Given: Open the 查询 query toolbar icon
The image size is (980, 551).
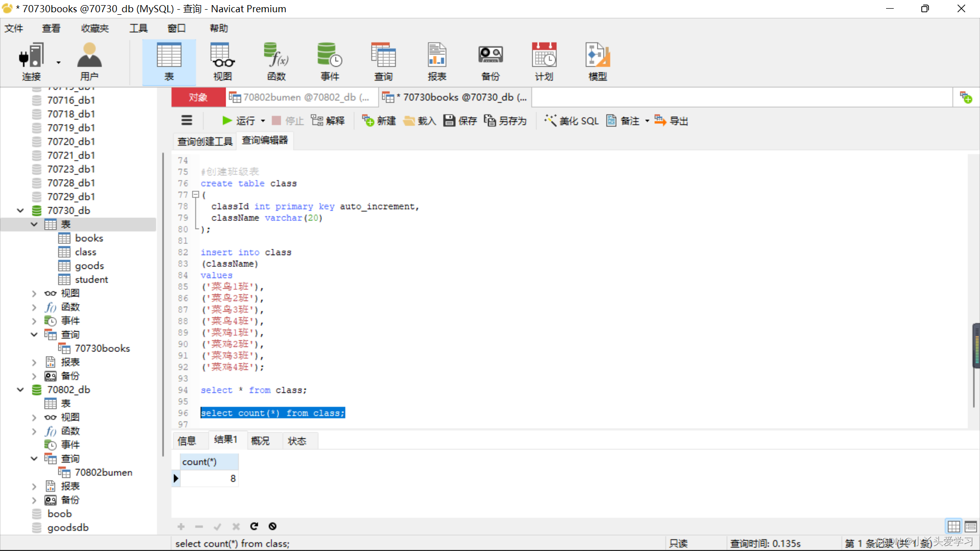Looking at the screenshot, I should [383, 62].
